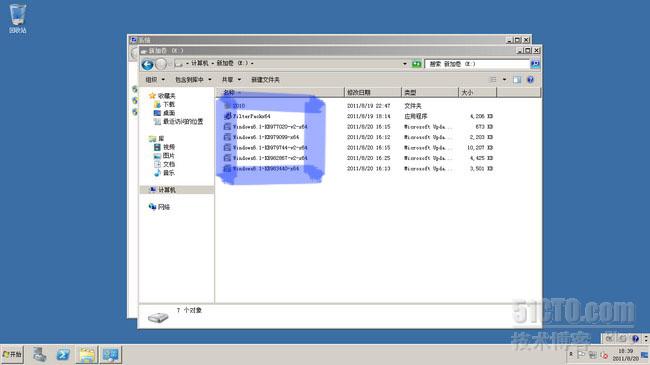Click the Action Center flag tray icon
Screen dimensions: 650x365
[x=581, y=355]
